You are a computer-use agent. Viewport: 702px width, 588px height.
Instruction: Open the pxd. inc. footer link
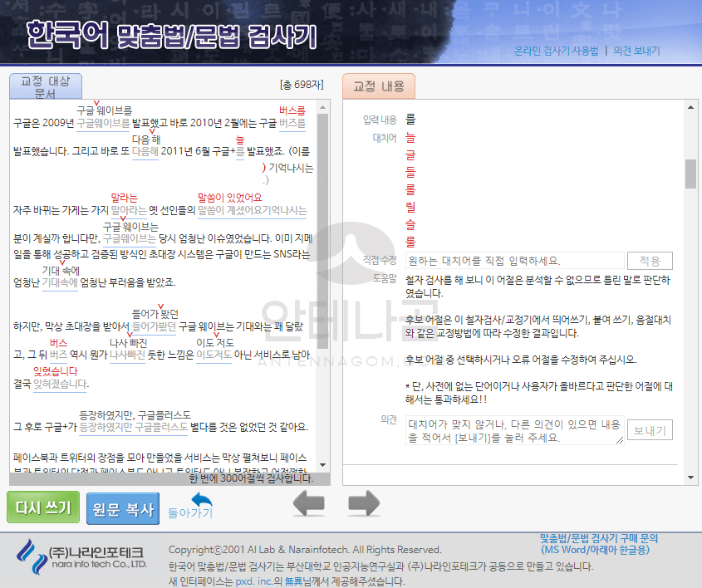coord(254,581)
